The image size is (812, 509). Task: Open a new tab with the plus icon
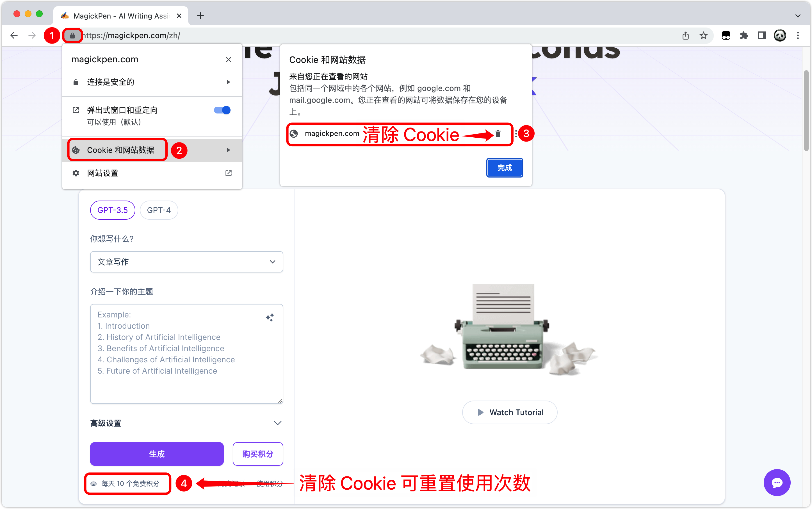point(200,16)
